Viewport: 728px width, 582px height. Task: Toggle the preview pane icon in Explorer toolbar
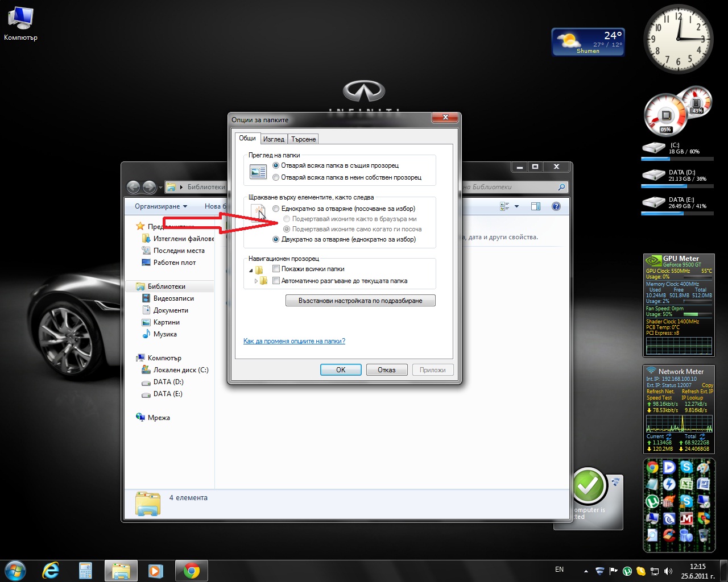[x=535, y=206]
